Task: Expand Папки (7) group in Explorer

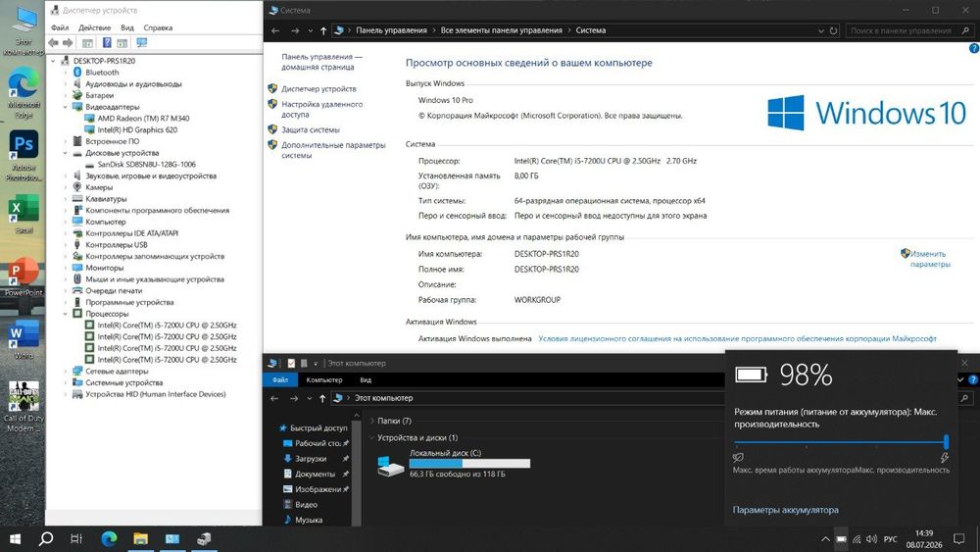Action: [x=372, y=421]
